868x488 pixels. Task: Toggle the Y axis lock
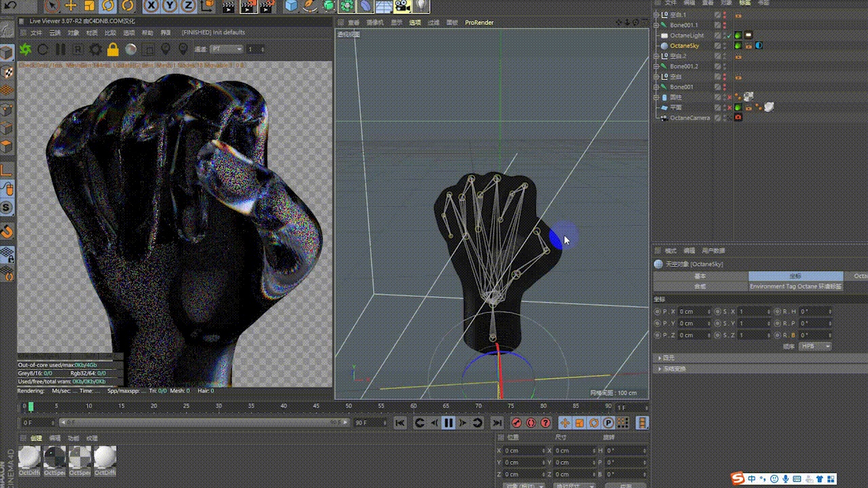point(170,6)
